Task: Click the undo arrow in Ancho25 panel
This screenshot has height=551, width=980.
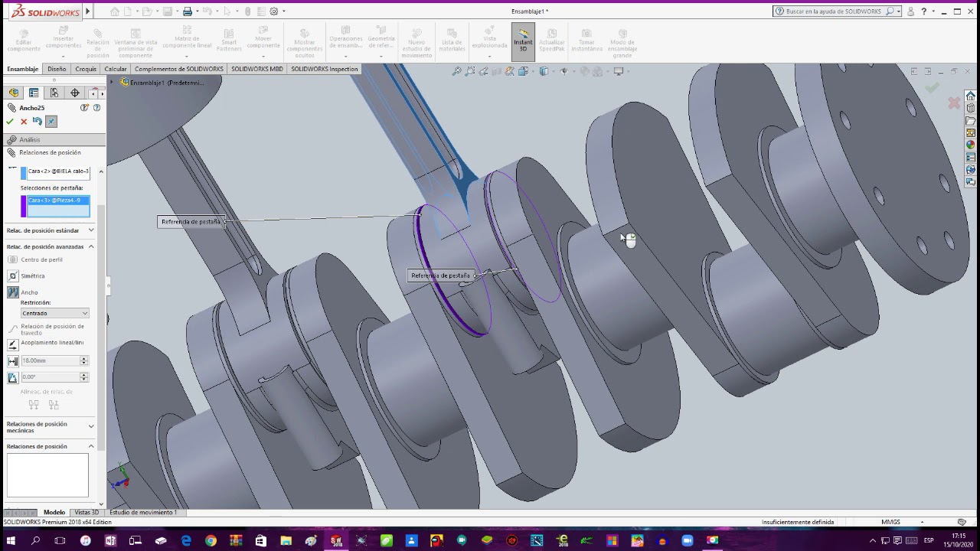Action: click(37, 122)
